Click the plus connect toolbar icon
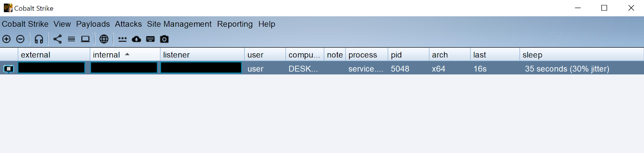 tap(6, 39)
